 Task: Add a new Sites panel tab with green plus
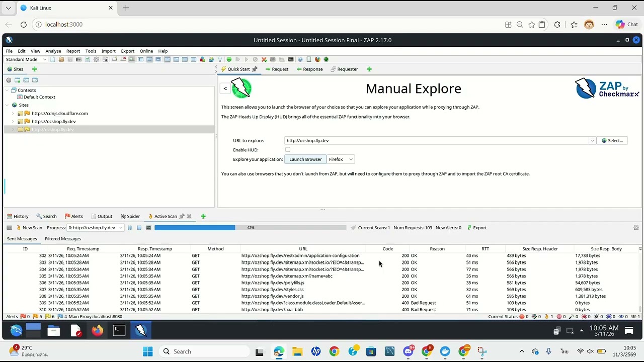[x=34, y=69]
